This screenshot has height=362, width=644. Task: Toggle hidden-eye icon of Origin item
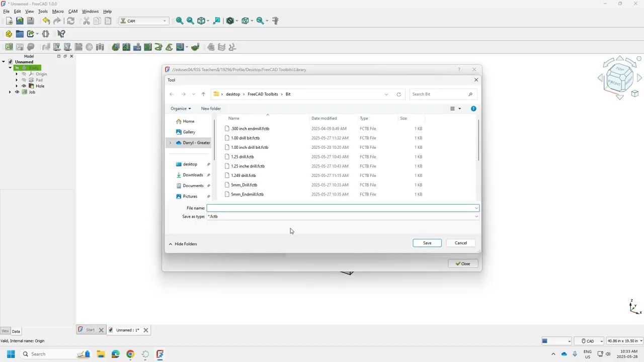[x=24, y=74]
